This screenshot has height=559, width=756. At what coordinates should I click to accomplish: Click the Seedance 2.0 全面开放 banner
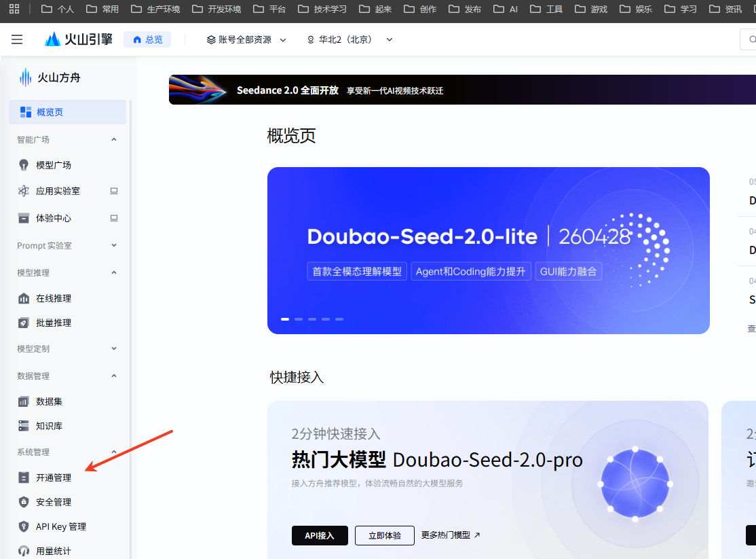(462, 90)
